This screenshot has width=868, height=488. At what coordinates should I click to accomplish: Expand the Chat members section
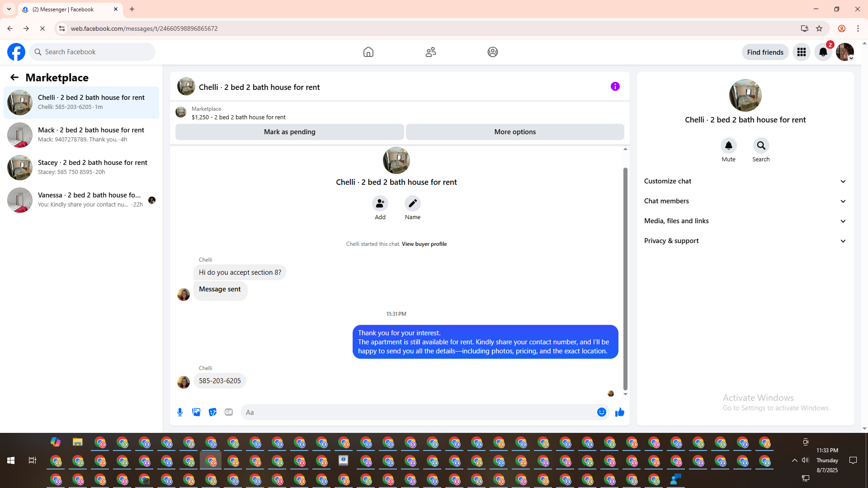coord(745,201)
